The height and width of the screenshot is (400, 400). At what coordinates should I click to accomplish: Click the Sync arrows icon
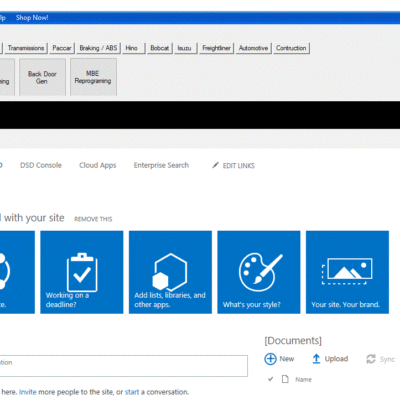pyautogui.click(x=371, y=359)
